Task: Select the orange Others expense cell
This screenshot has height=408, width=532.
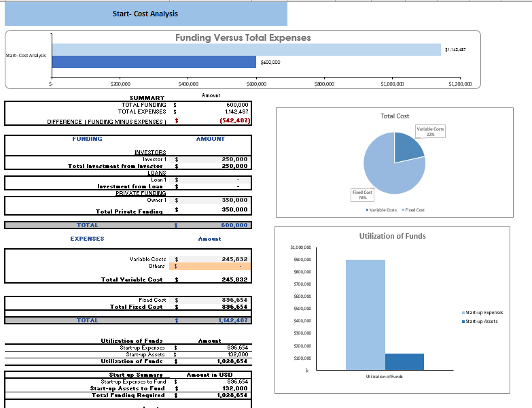Action: pyautogui.click(x=211, y=266)
